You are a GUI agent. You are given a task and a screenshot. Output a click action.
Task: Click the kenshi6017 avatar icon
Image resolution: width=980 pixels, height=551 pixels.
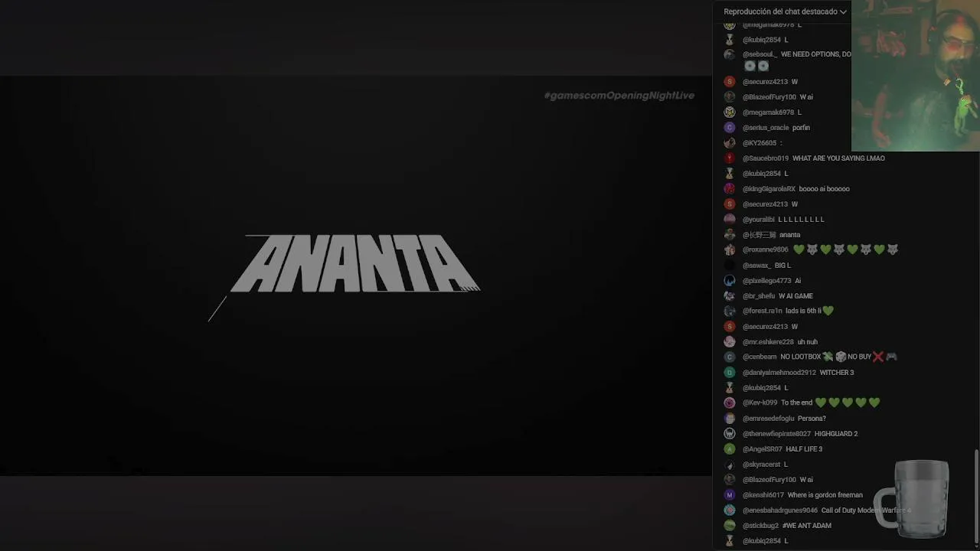(730, 495)
